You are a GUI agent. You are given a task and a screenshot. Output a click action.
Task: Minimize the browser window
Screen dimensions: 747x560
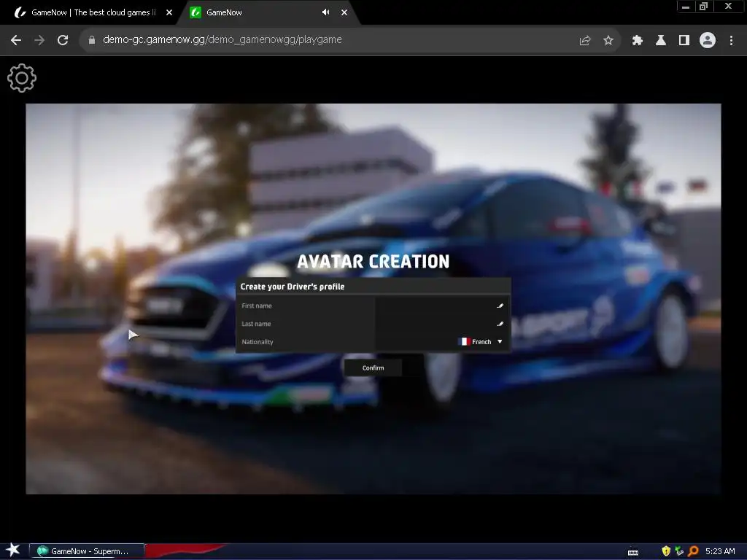click(x=686, y=7)
